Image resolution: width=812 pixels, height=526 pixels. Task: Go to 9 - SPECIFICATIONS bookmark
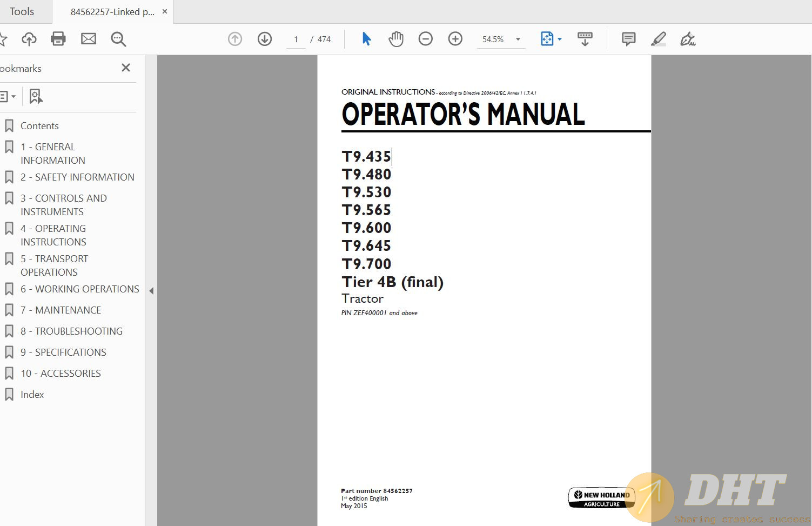tap(63, 352)
